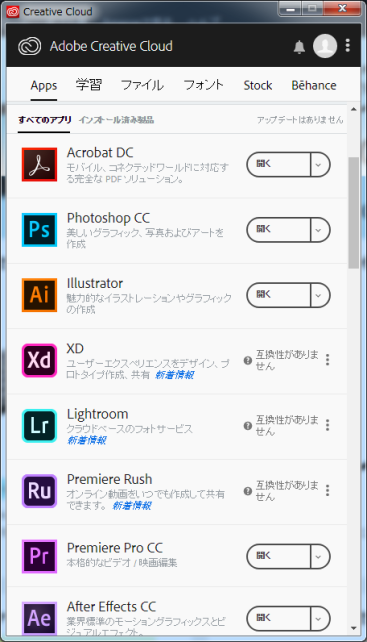Screen dimensions: 367x642
Task: Expand the Acrobat DC open dropdown arrow
Action: (320, 165)
